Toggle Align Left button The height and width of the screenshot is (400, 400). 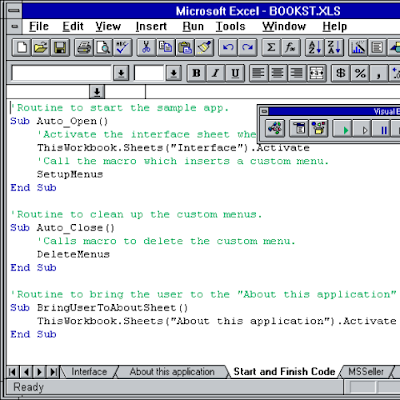(x=258, y=73)
